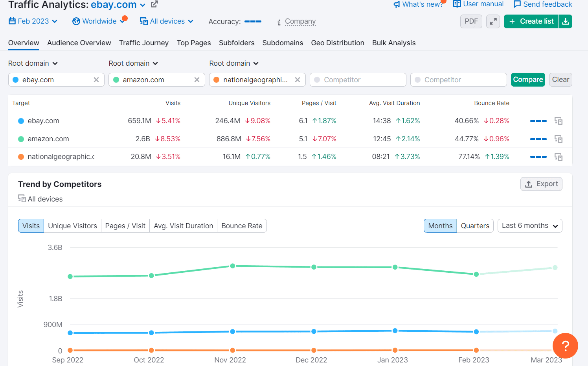Click the Export button in Trend

[541, 184]
